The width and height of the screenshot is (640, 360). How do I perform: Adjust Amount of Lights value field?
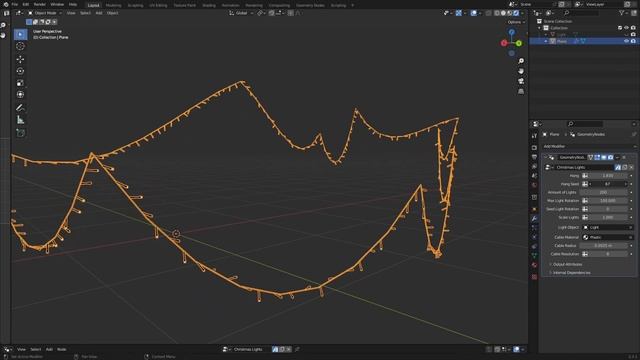[x=604, y=192]
